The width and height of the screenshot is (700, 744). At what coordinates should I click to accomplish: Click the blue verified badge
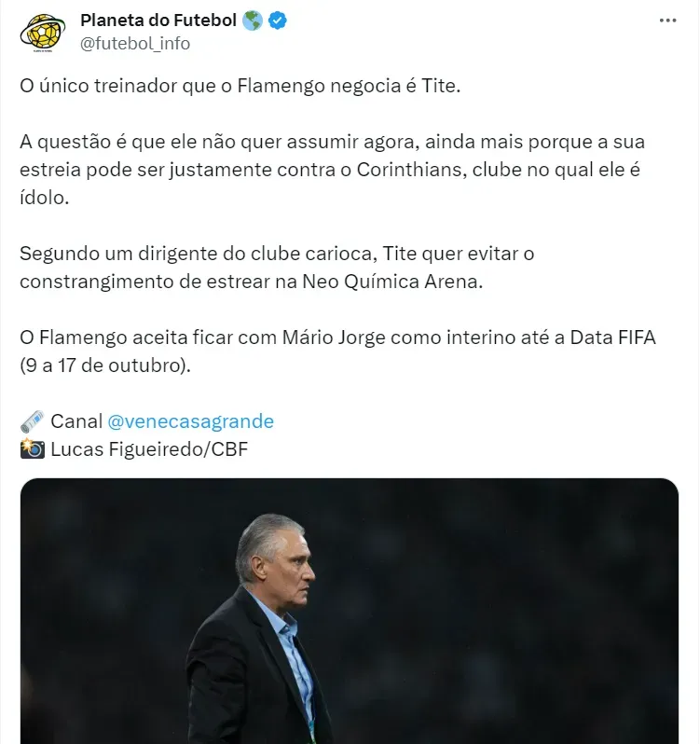pyautogui.click(x=278, y=21)
